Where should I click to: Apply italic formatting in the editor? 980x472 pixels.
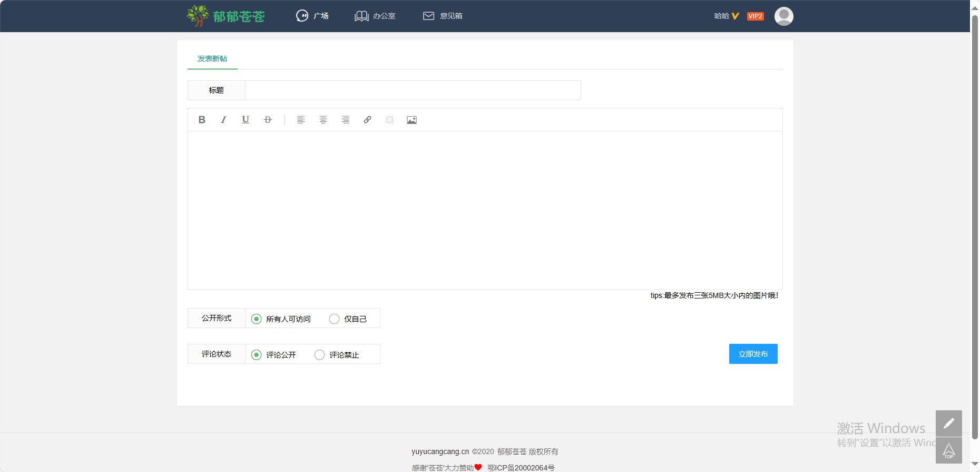pos(223,120)
